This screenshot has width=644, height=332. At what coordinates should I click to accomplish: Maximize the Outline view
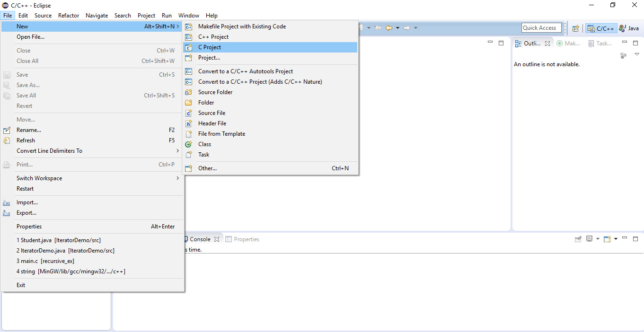[x=635, y=42]
